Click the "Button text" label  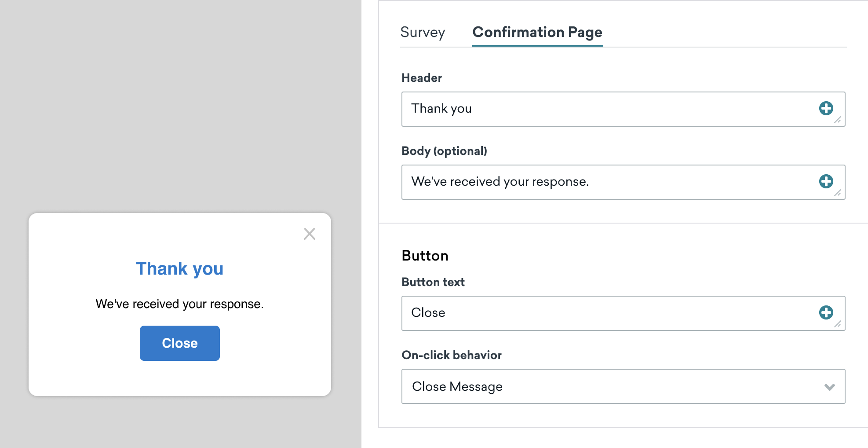pyautogui.click(x=433, y=282)
